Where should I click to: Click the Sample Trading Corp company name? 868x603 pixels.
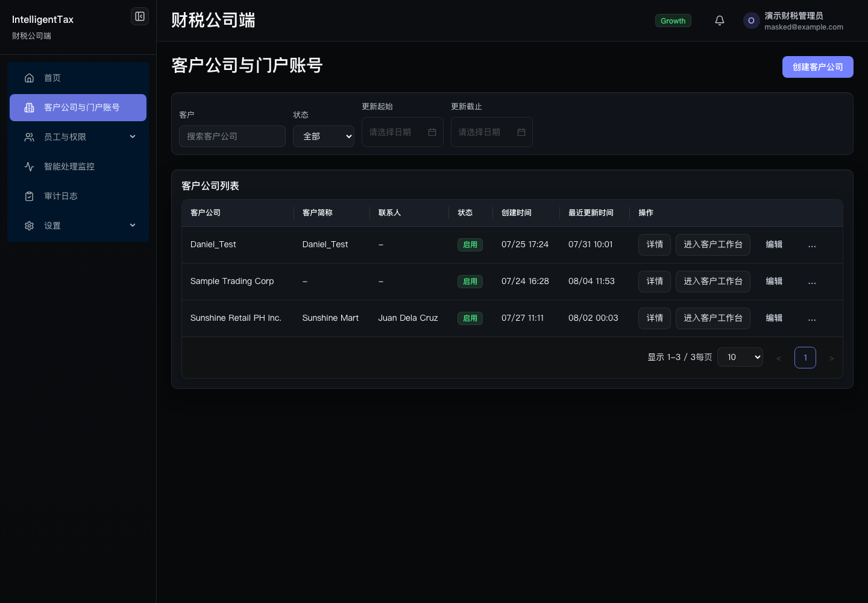click(x=232, y=281)
